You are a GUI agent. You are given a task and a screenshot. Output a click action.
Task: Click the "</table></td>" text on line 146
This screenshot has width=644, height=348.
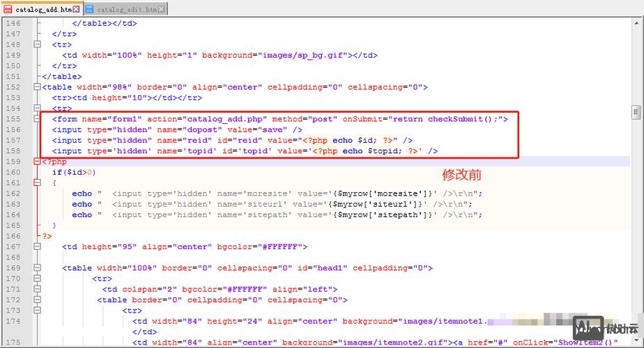[105, 24]
